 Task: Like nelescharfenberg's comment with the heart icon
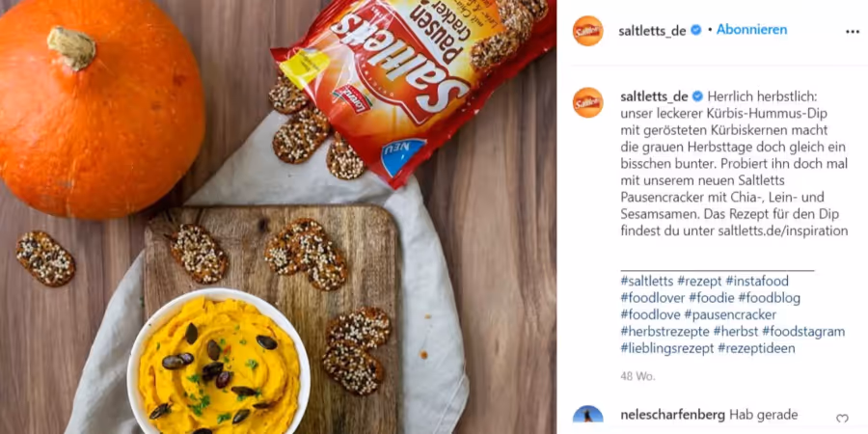coord(842,419)
